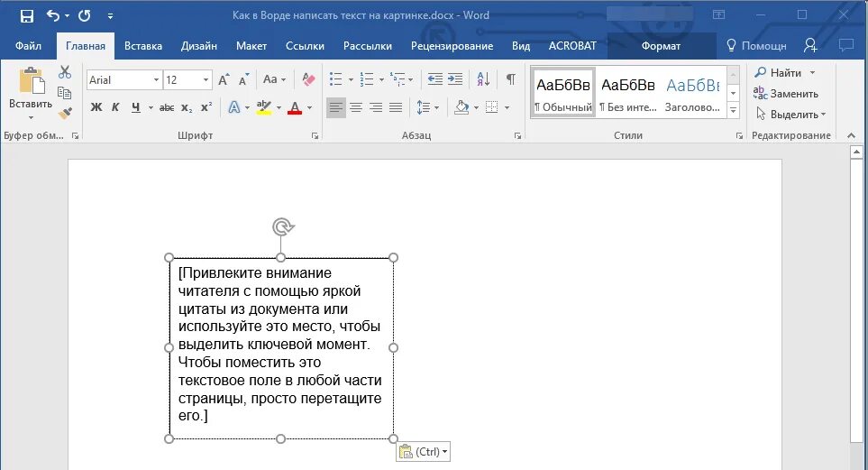The height and width of the screenshot is (470, 868).
Task: Sort text alphabetically
Action: 483,79
